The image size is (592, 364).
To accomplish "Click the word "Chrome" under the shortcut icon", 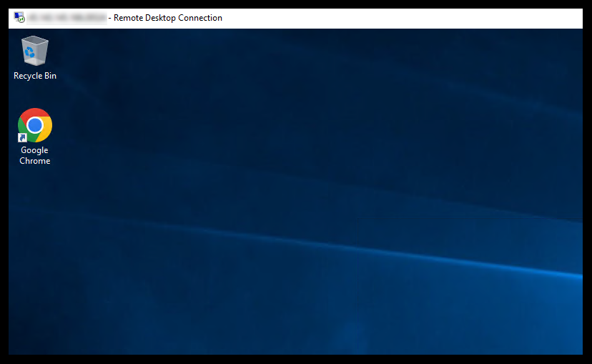I will pos(35,161).
